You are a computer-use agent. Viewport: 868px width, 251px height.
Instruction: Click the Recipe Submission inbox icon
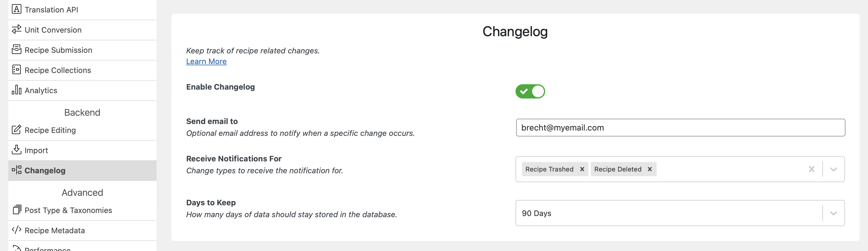tap(16, 50)
